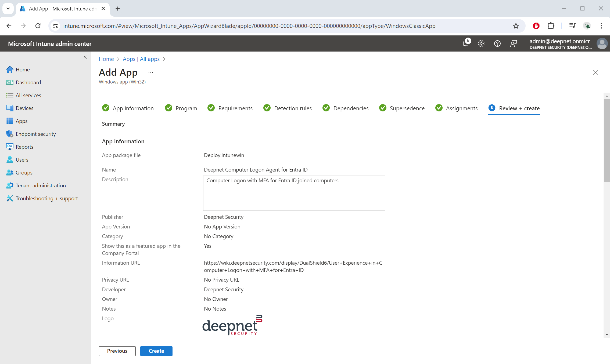Open the Chrome tab search dropdown
Screen dimensions: 610x364
click(8, 9)
